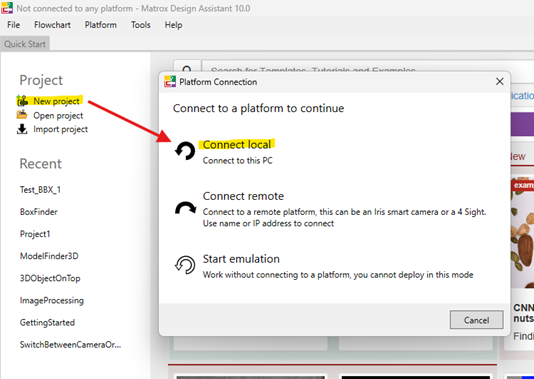Click the Start emulation icon
The width and height of the screenshot is (534, 379).
click(185, 265)
